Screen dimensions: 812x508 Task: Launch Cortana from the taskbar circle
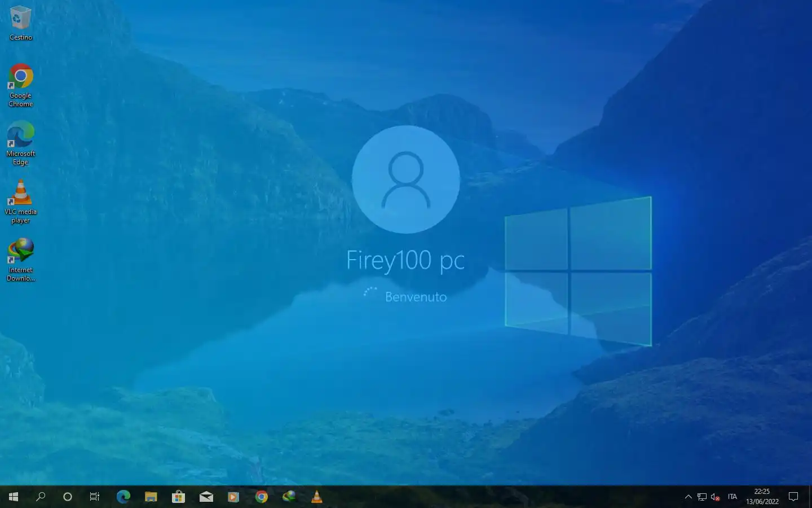pos(68,497)
